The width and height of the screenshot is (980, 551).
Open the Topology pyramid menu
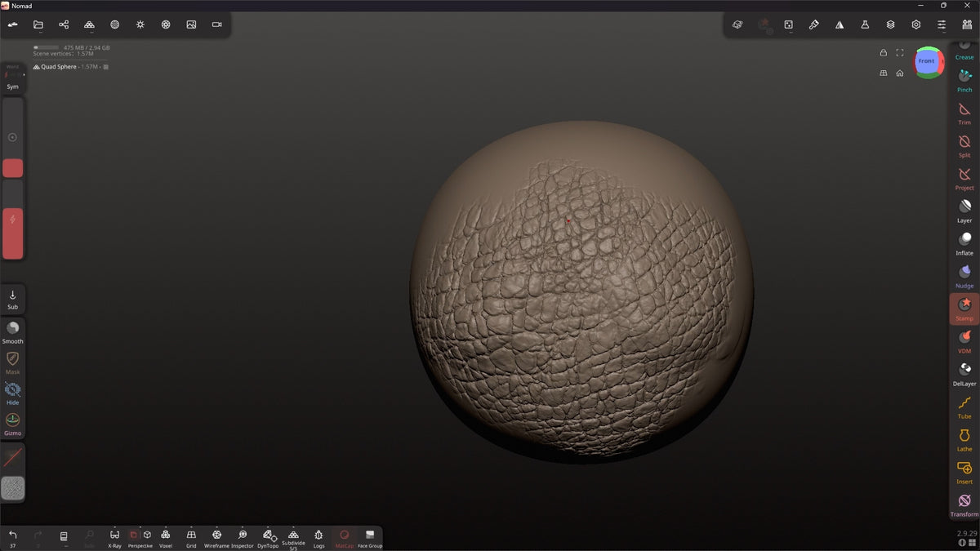tap(89, 24)
